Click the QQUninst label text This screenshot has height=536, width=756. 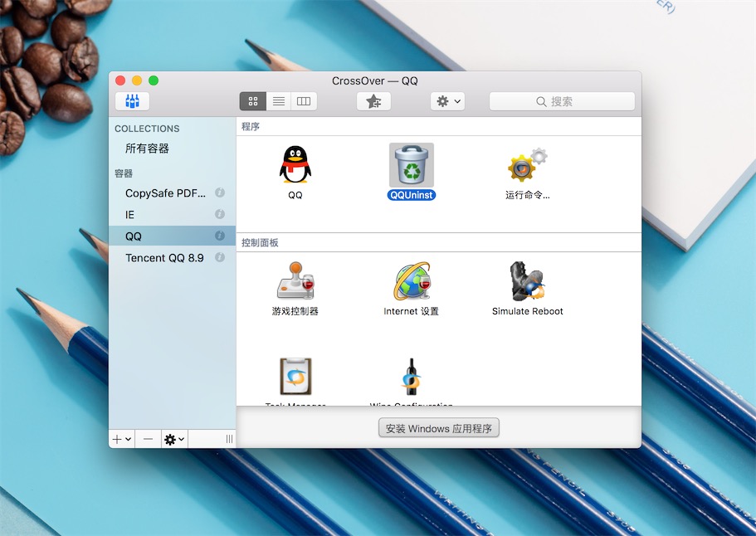[412, 195]
